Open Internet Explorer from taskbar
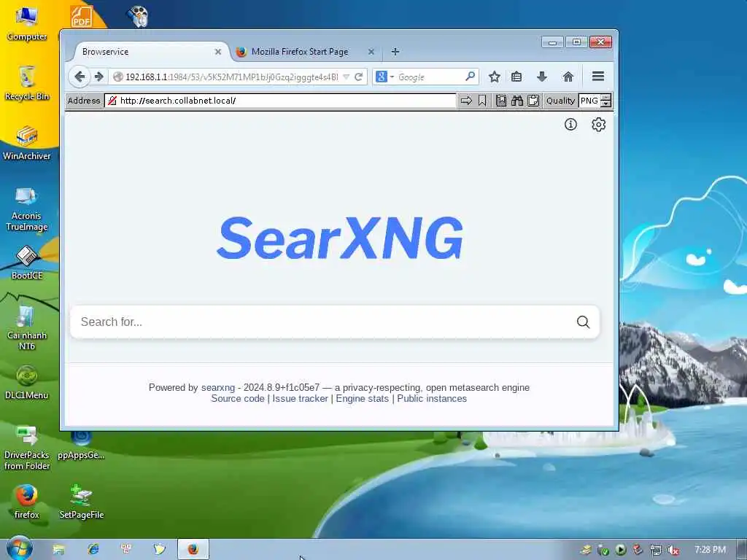 pyautogui.click(x=93, y=550)
